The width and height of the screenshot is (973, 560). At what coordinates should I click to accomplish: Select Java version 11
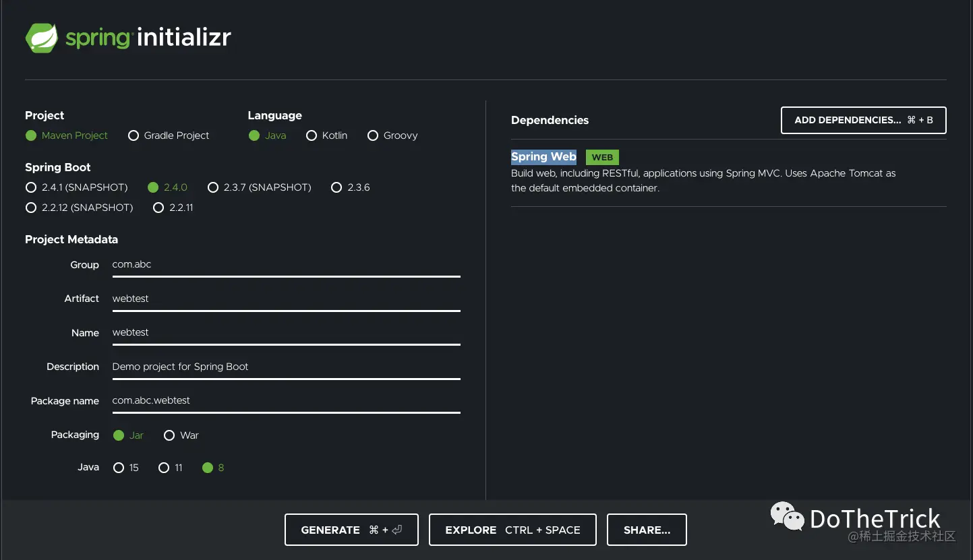[164, 468]
